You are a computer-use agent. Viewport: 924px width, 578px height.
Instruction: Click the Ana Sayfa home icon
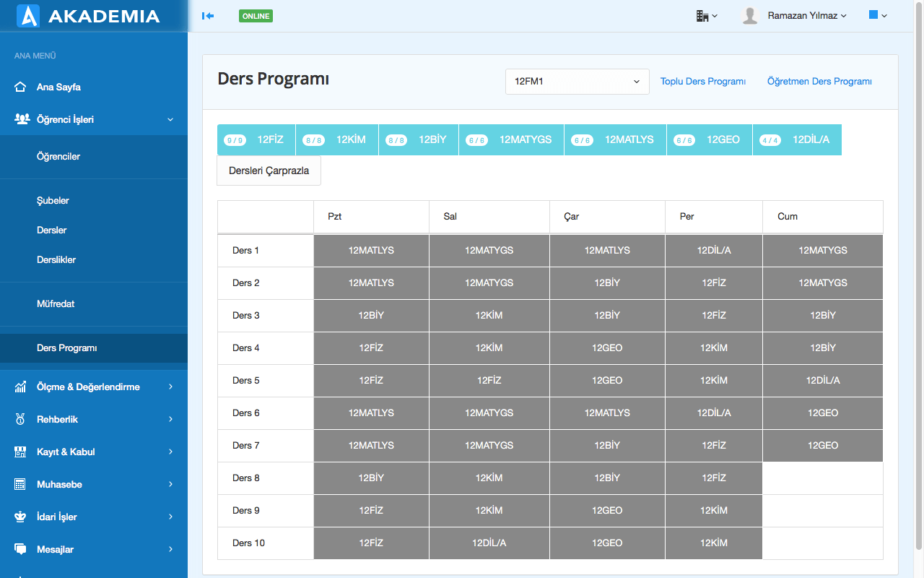click(21, 87)
